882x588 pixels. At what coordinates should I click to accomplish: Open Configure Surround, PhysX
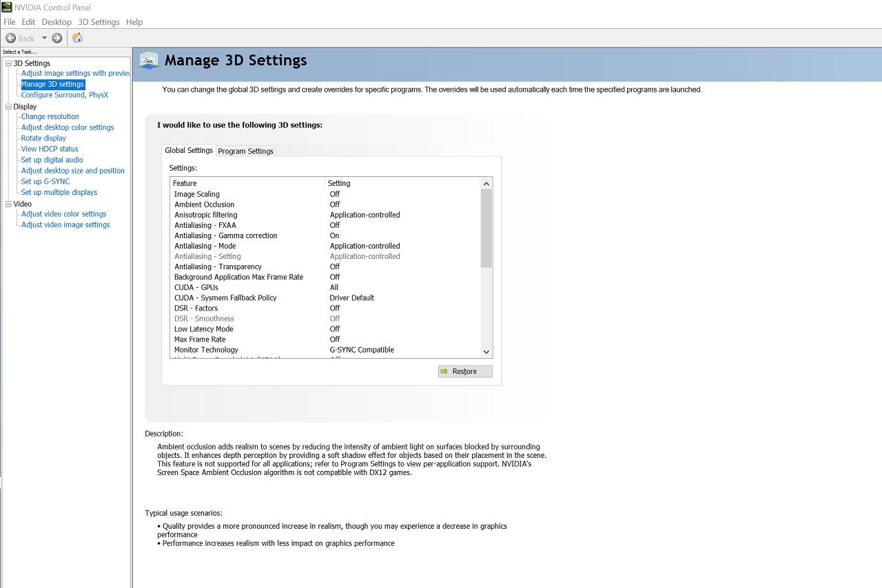tap(65, 95)
